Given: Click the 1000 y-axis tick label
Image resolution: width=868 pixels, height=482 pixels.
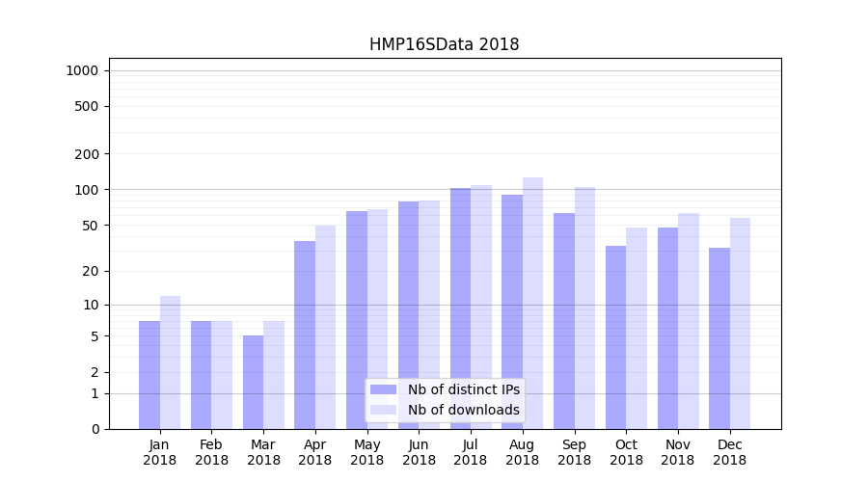Looking at the screenshot, I should click(82, 70).
